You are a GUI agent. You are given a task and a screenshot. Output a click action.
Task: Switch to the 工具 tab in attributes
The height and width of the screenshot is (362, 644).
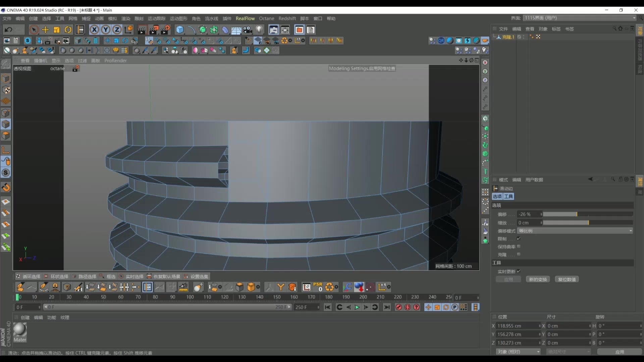[x=508, y=196]
